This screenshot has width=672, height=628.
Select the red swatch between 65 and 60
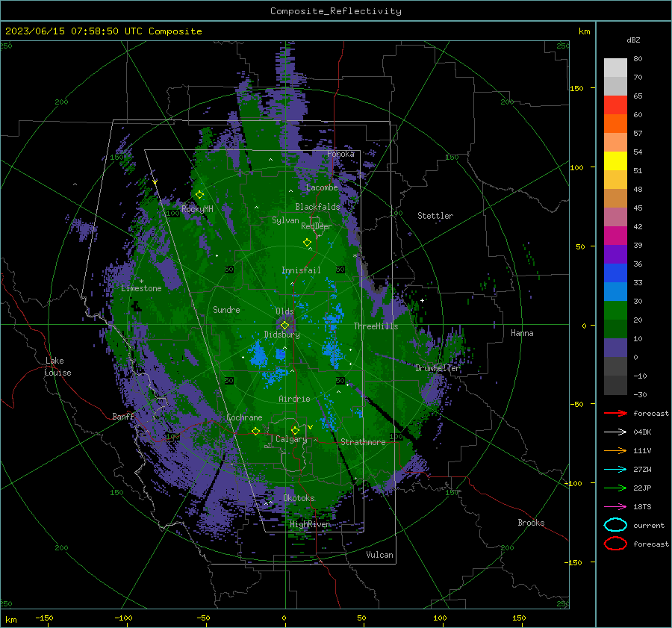(x=615, y=105)
